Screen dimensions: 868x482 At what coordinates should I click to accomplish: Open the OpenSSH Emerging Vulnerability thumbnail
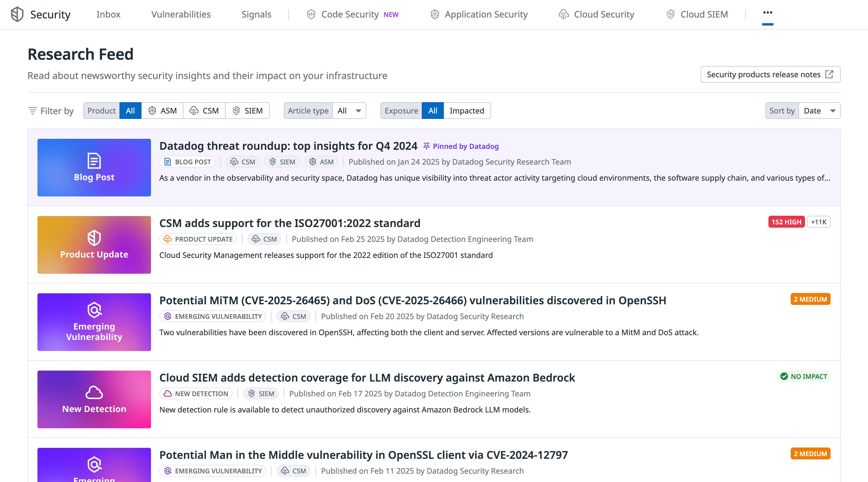click(x=94, y=322)
